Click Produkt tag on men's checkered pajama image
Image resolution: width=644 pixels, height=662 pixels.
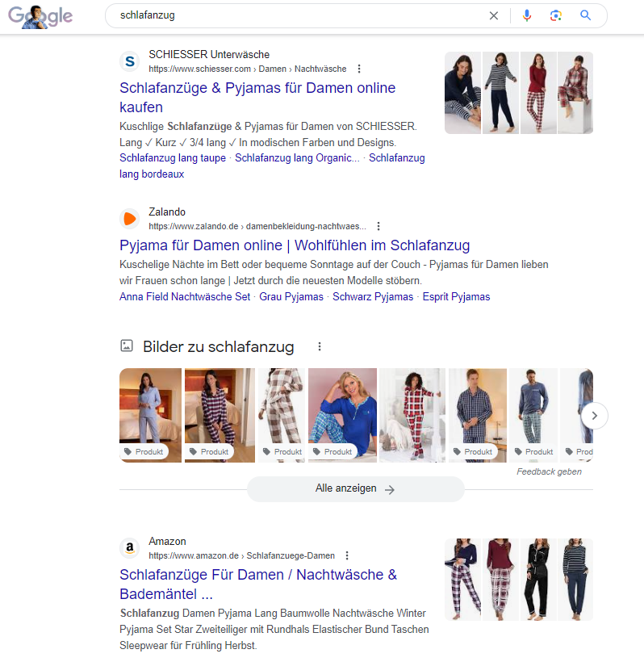click(x=473, y=452)
